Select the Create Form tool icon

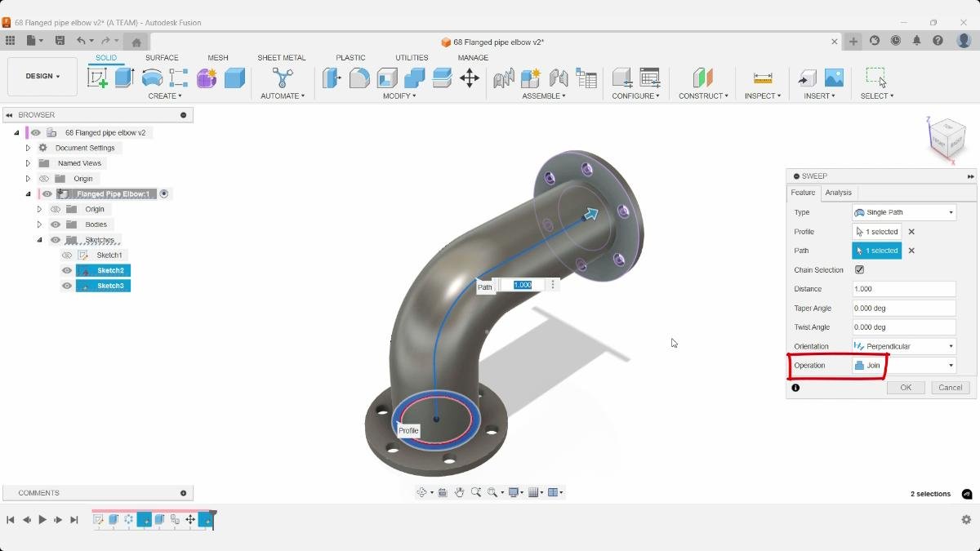[x=207, y=78]
